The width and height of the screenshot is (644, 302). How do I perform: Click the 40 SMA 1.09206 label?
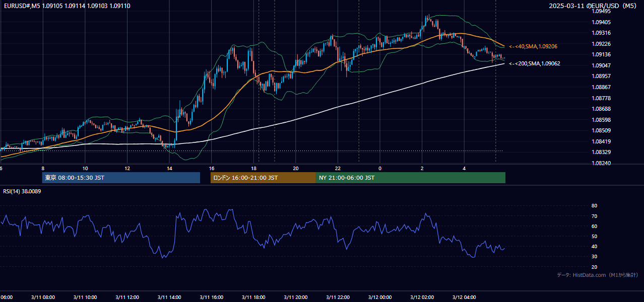[x=533, y=46]
